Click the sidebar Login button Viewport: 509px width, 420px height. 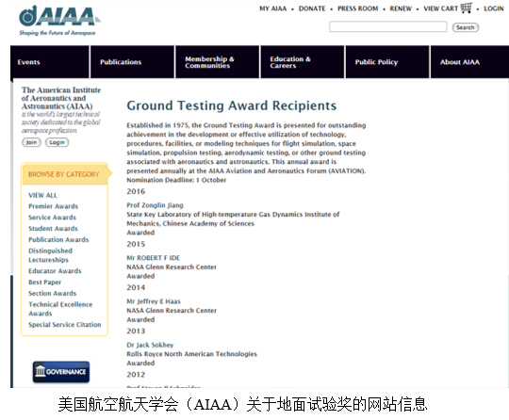(x=57, y=142)
